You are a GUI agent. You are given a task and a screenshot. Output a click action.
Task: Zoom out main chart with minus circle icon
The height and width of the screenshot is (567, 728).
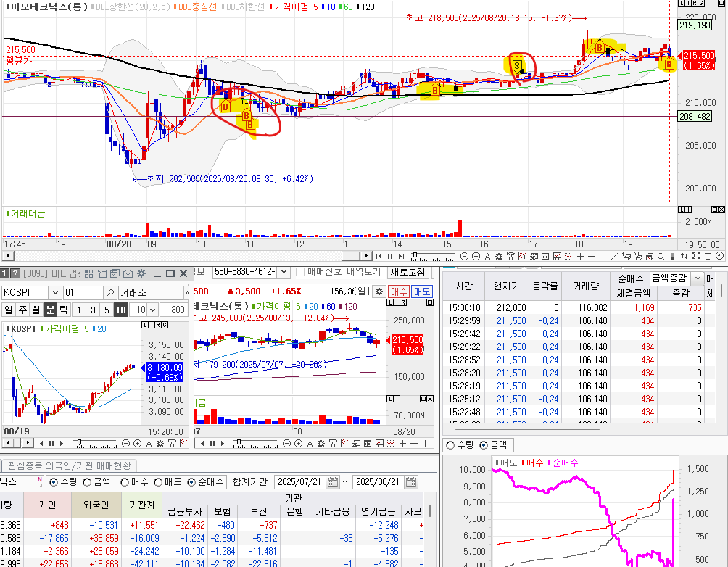tap(464, 256)
